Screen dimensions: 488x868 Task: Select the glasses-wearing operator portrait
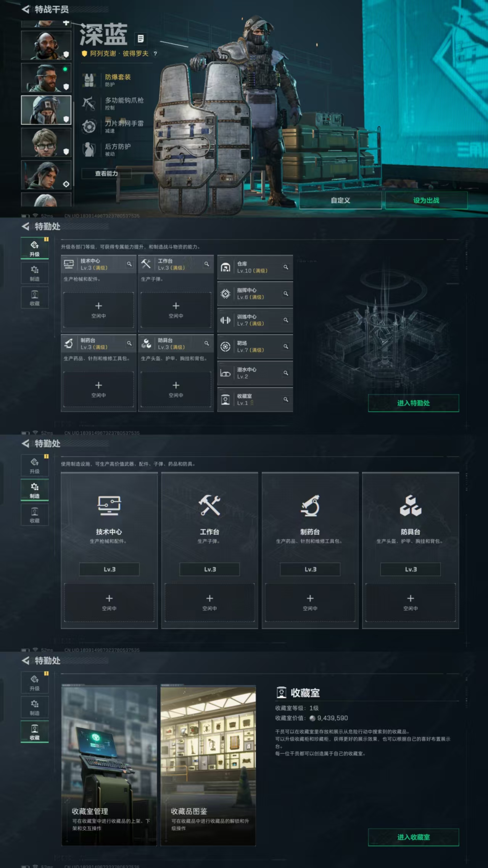tap(46, 143)
